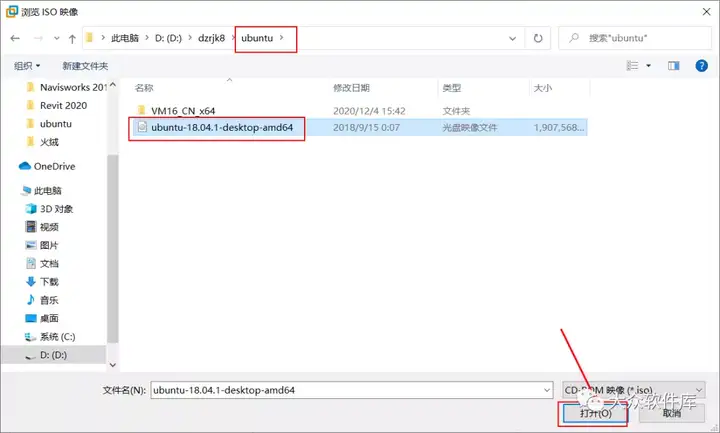Click ubuntu in the address breadcrumb
The image size is (720, 433).
[257, 38]
